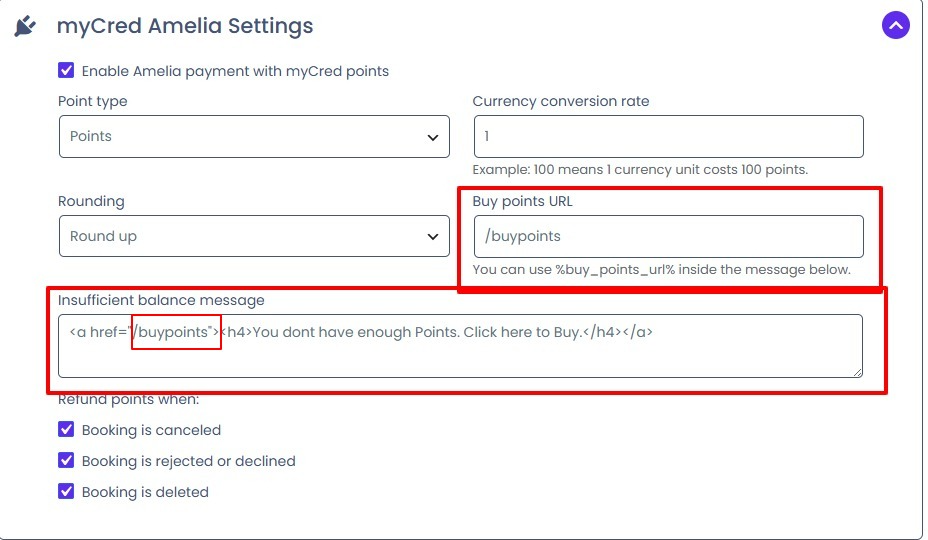
Task: Click the Point type dropdown arrow
Action: 433,137
